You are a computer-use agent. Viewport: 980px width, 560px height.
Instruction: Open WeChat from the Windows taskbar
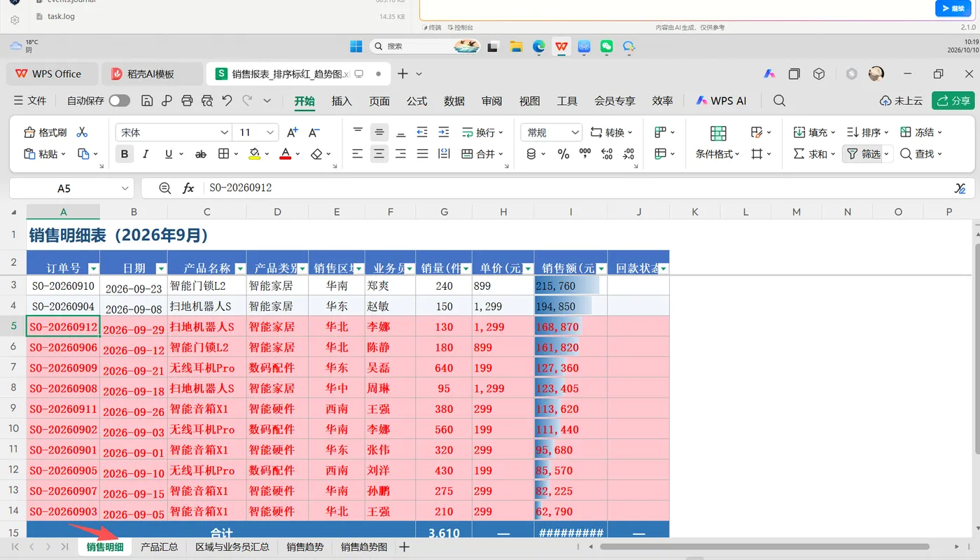click(606, 46)
